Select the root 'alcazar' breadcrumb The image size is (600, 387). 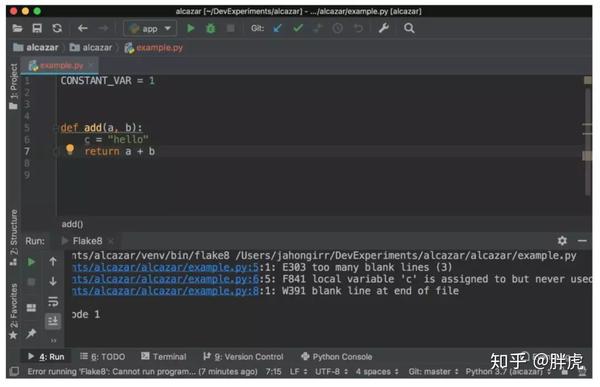click(36, 47)
